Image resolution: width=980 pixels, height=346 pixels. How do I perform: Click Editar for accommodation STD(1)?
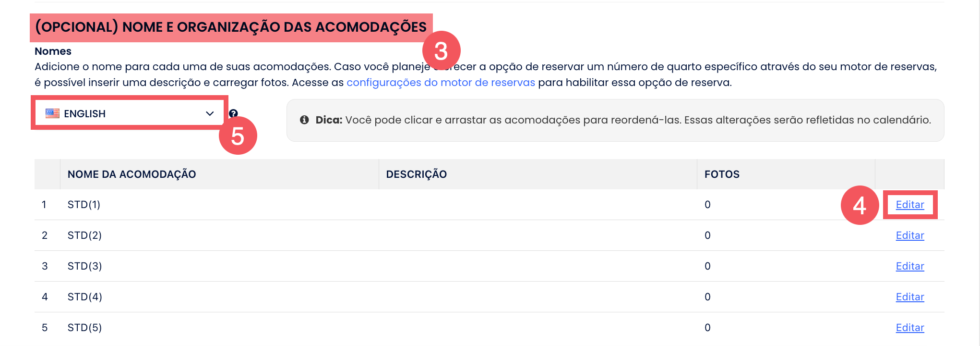[x=909, y=205]
